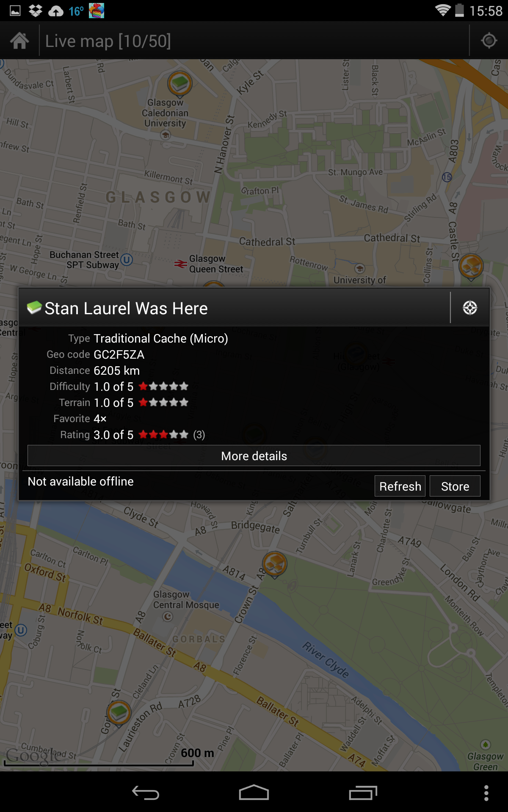
Task: Open the overflow menu dots
Action: 486,793
